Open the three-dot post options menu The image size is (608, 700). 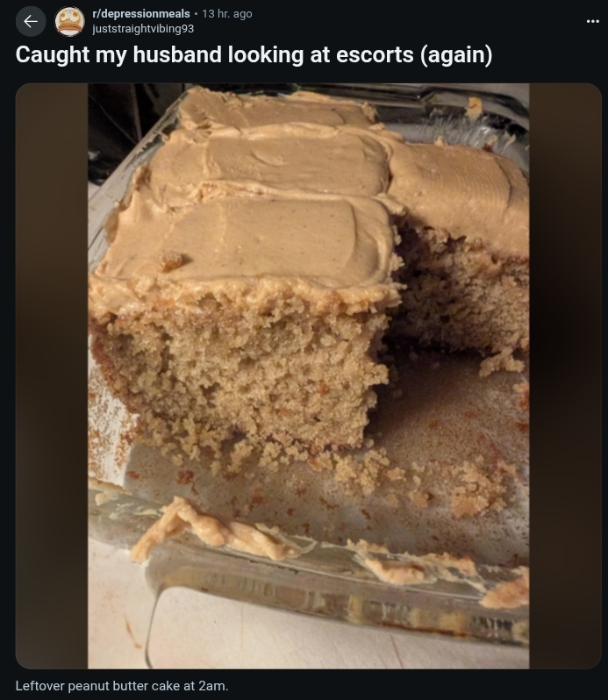(592, 21)
